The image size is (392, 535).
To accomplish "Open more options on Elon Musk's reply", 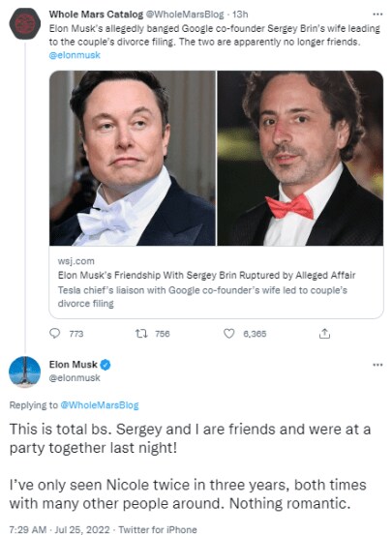I will pos(377,365).
